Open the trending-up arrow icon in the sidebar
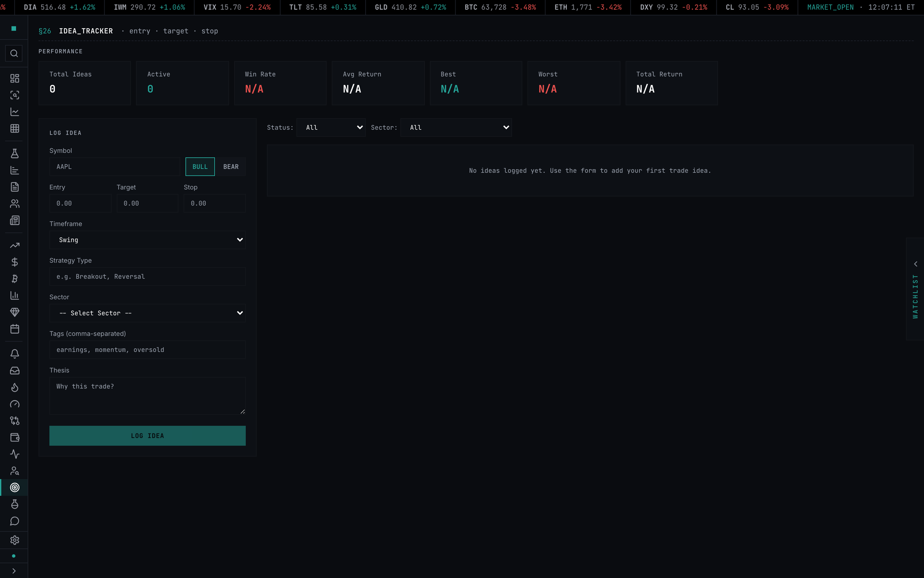924x578 pixels. point(14,245)
